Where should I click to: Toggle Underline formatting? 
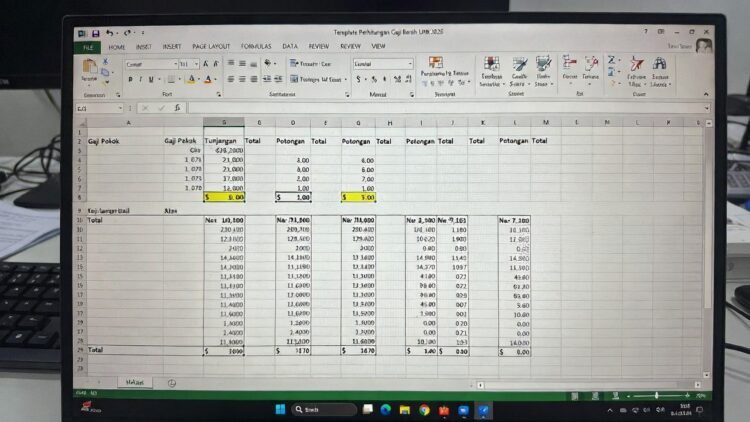(151, 79)
